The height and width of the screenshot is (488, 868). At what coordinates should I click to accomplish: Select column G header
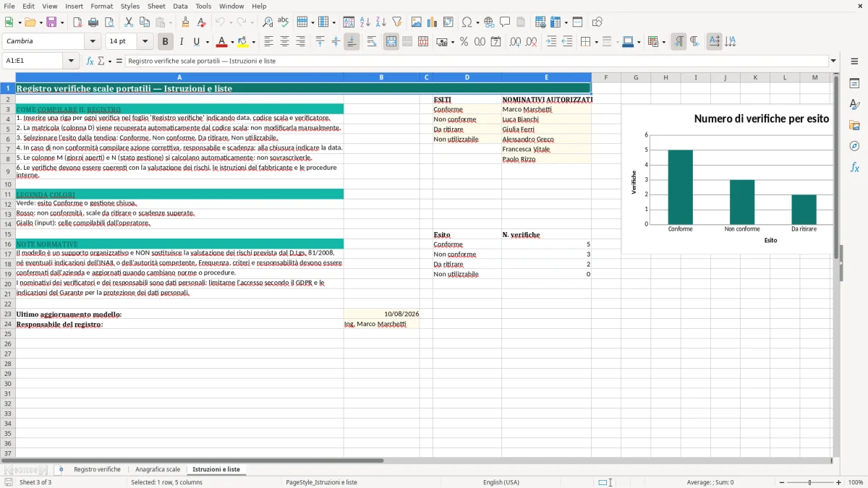636,77
